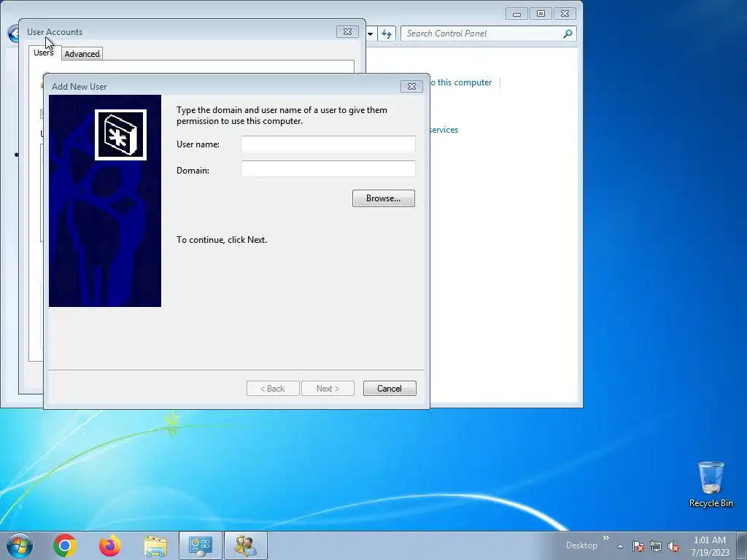Viewport: 747px width, 560px height.
Task: Open the Start menu
Action: point(20,545)
